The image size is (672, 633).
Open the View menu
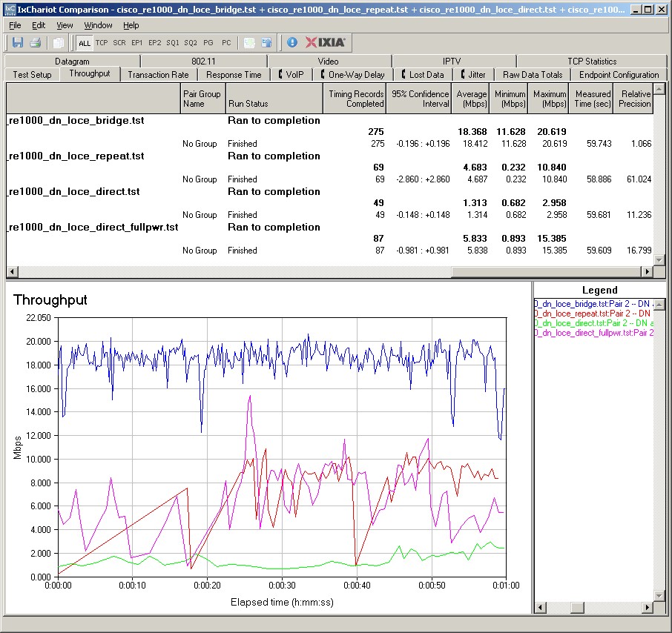65,25
